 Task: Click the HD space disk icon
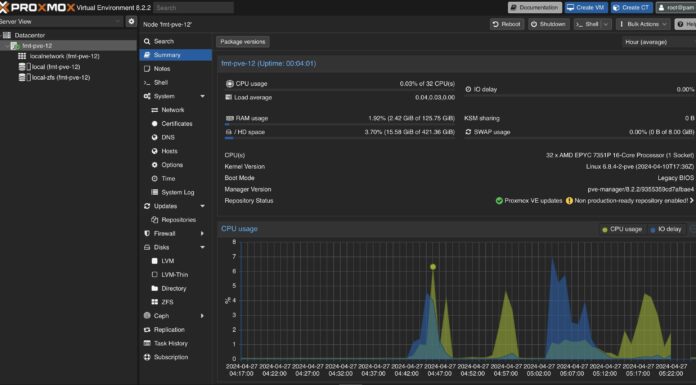point(229,132)
